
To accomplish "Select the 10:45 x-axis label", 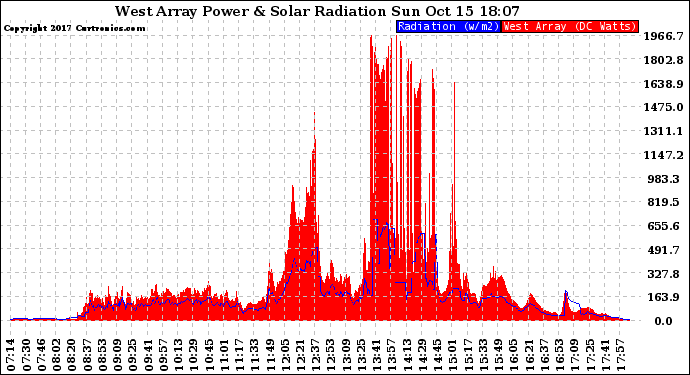I will point(209,355).
